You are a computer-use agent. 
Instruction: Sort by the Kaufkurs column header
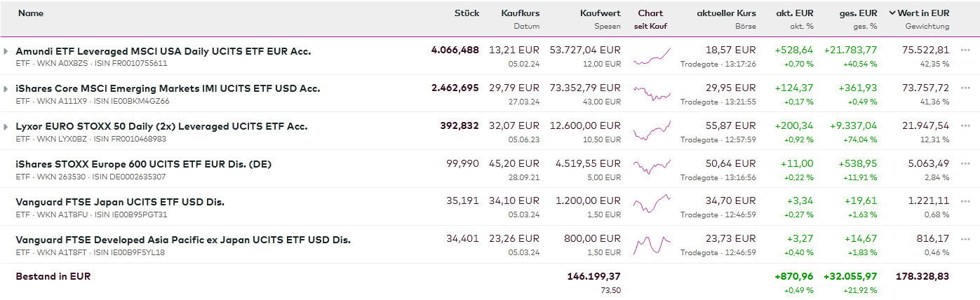click(x=520, y=13)
